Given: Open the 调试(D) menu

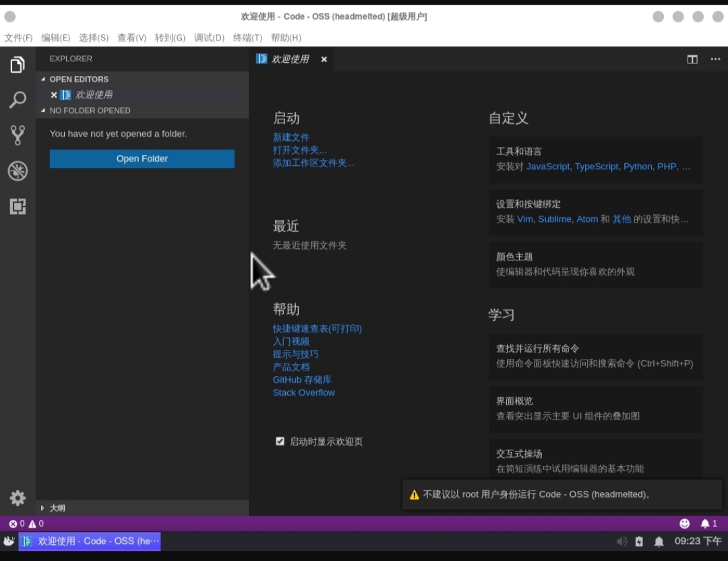Looking at the screenshot, I should (x=209, y=38).
